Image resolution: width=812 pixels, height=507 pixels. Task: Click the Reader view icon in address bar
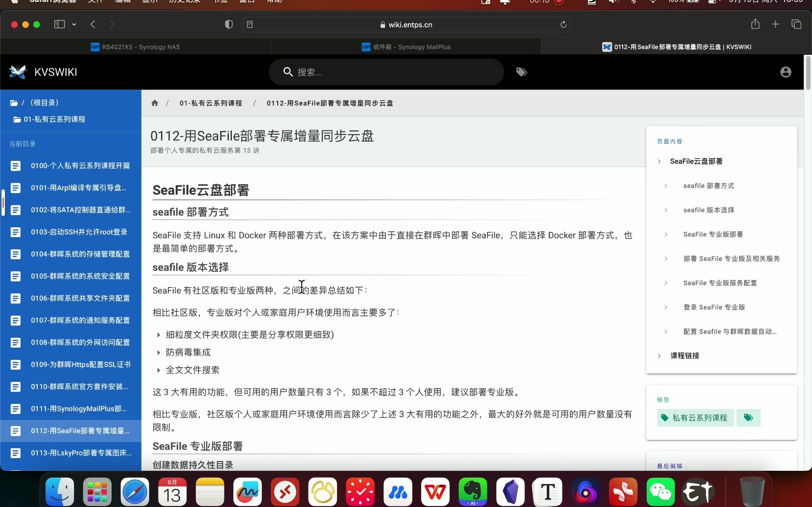250,24
